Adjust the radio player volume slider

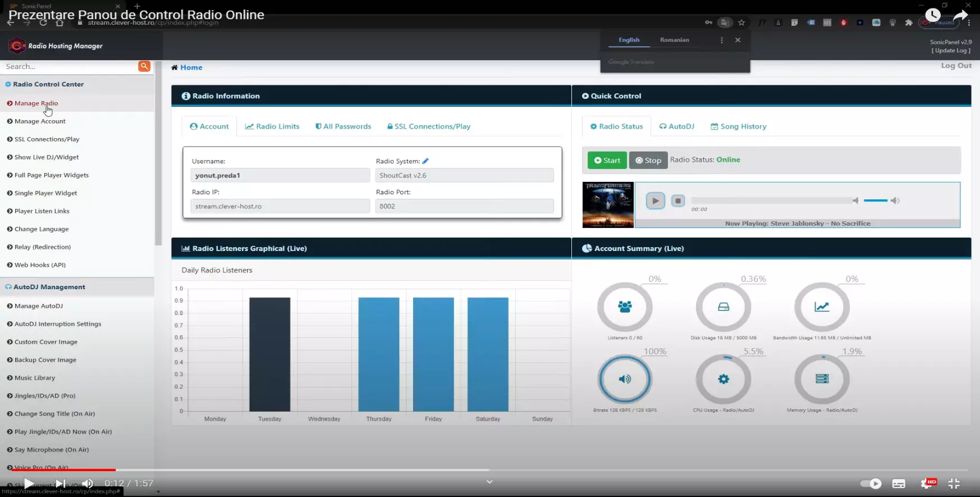(x=876, y=200)
